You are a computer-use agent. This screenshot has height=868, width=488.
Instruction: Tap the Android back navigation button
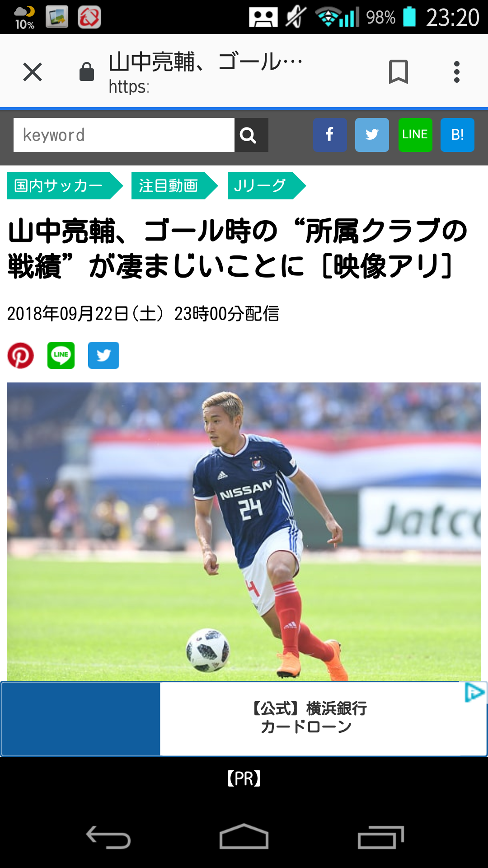click(x=108, y=837)
